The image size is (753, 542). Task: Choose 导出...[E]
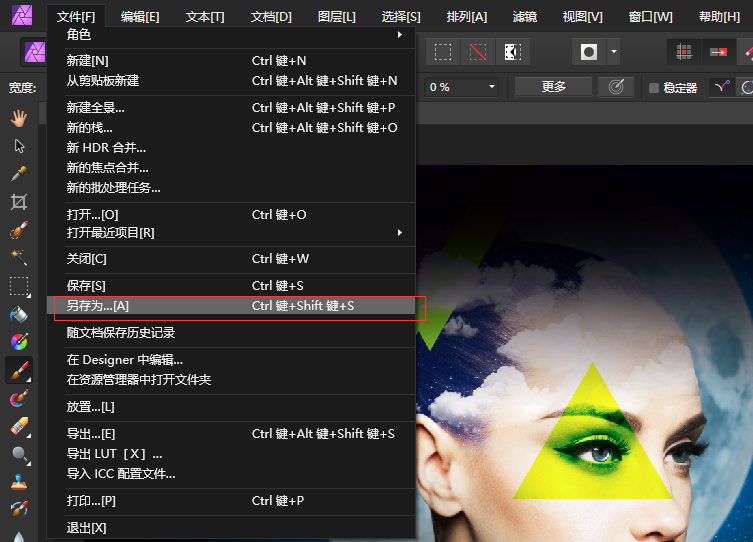click(231, 434)
